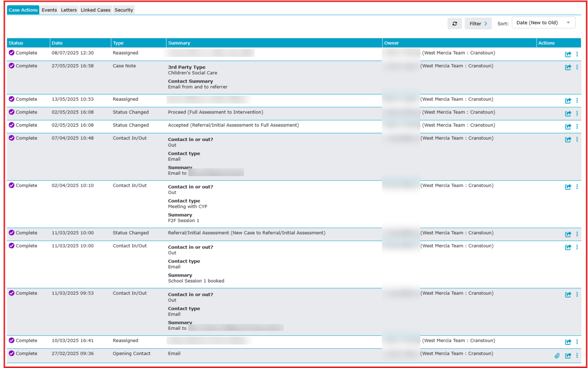Click the share icon on the 10/03/2025 Reassigned row
The height and width of the screenshot is (368, 588).
point(568,342)
